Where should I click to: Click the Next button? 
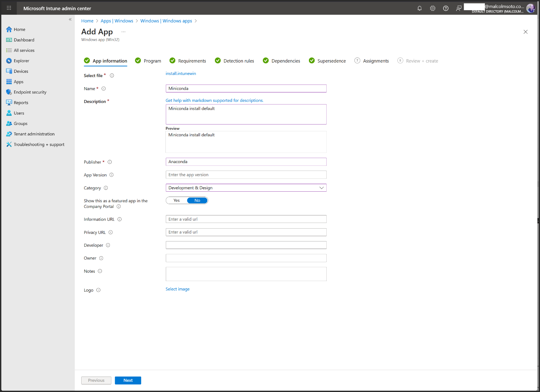coord(128,380)
